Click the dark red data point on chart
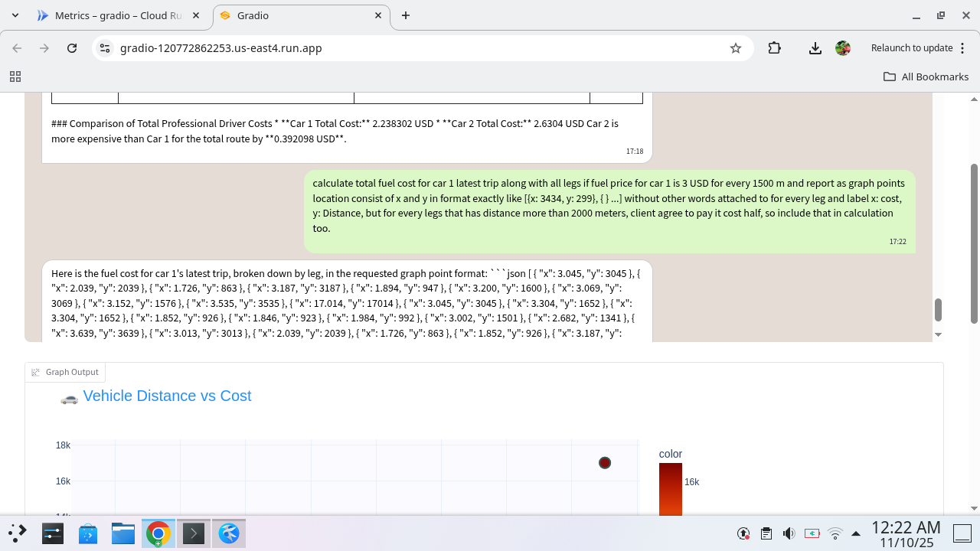The image size is (980, 551). (x=605, y=463)
